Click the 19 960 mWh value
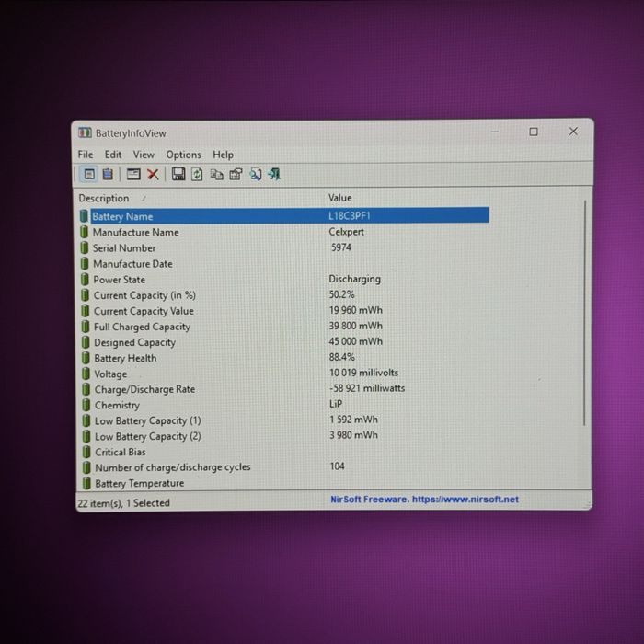The height and width of the screenshot is (644, 644). [x=356, y=310]
